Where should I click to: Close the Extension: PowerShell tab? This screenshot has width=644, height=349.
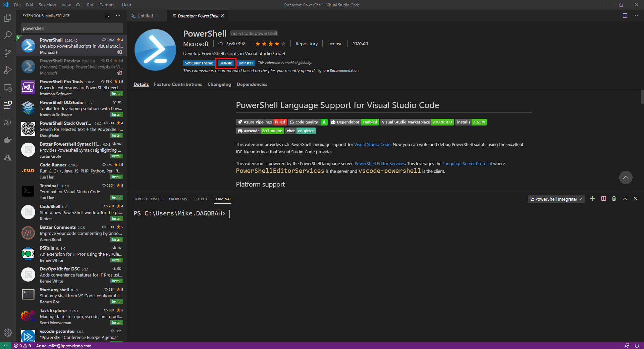click(222, 16)
